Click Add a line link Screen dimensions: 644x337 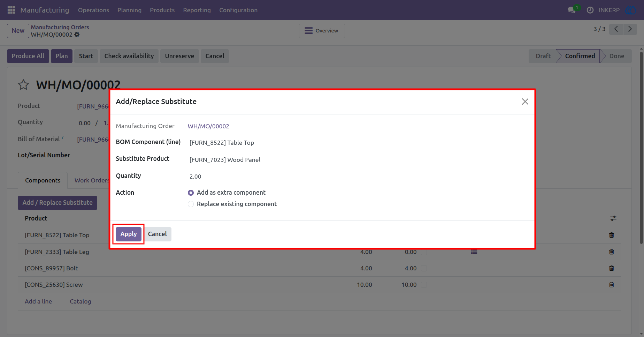coord(38,301)
